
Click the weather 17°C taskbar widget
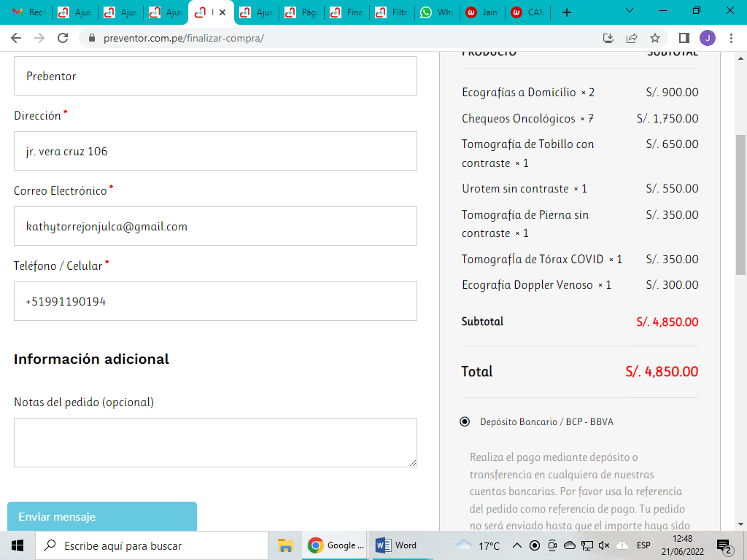(478, 545)
